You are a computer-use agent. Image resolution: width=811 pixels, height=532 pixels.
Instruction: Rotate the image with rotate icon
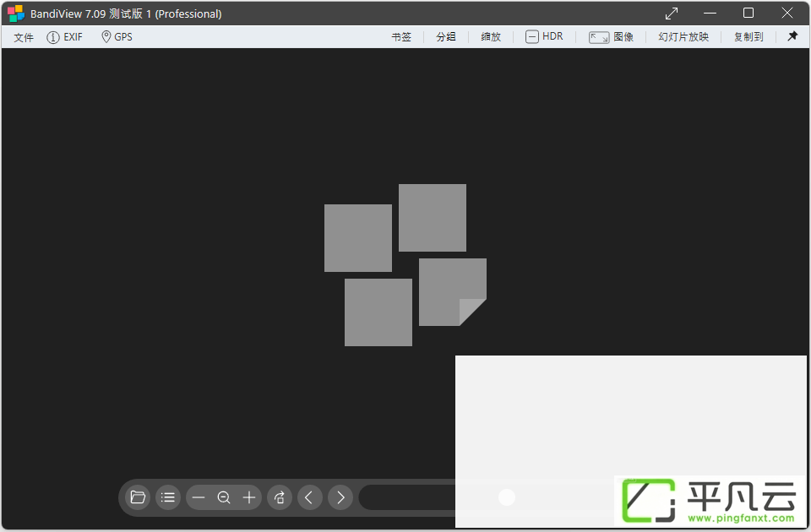pos(280,497)
